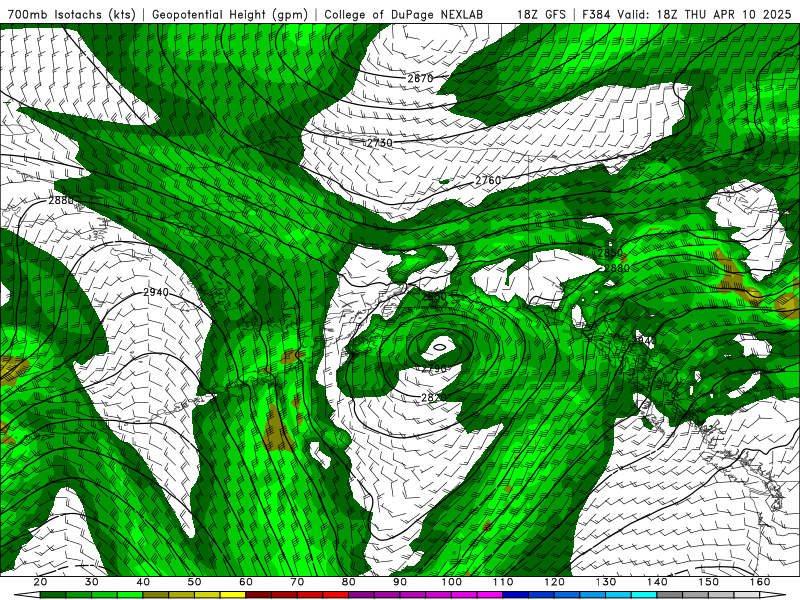Pick the darkest green swatch at 20 knots

tap(53, 595)
